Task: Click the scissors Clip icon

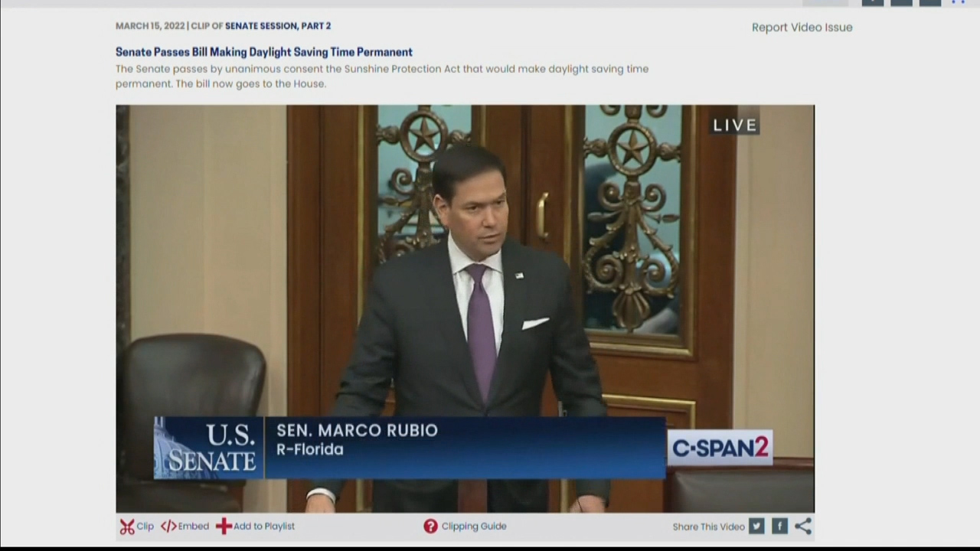Action: pyautogui.click(x=127, y=527)
